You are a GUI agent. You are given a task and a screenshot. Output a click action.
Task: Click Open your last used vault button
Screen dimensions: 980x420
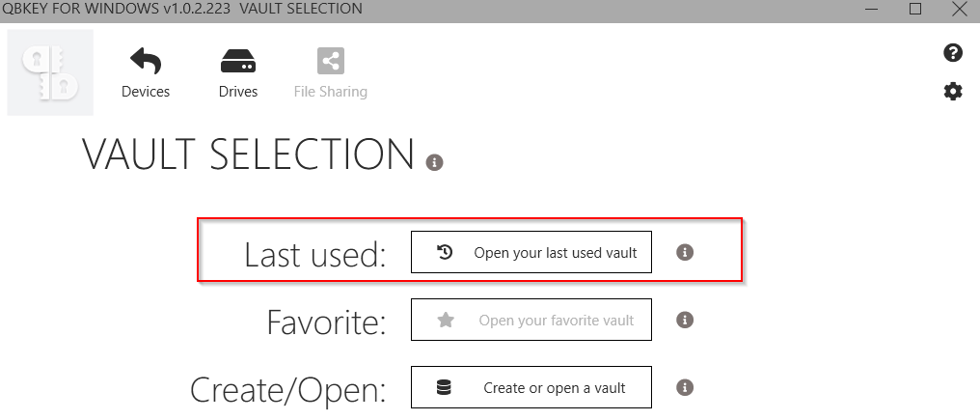tap(531, 252)
